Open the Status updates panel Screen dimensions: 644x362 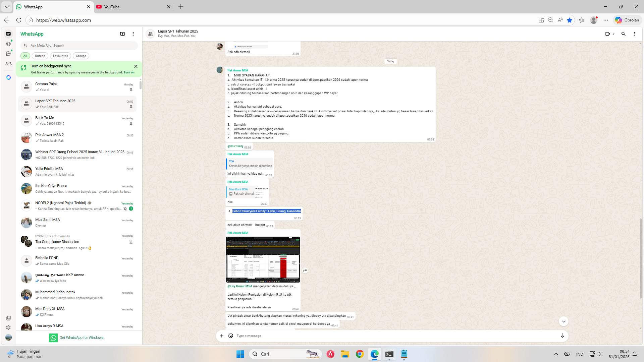click(x=8, y=44)
